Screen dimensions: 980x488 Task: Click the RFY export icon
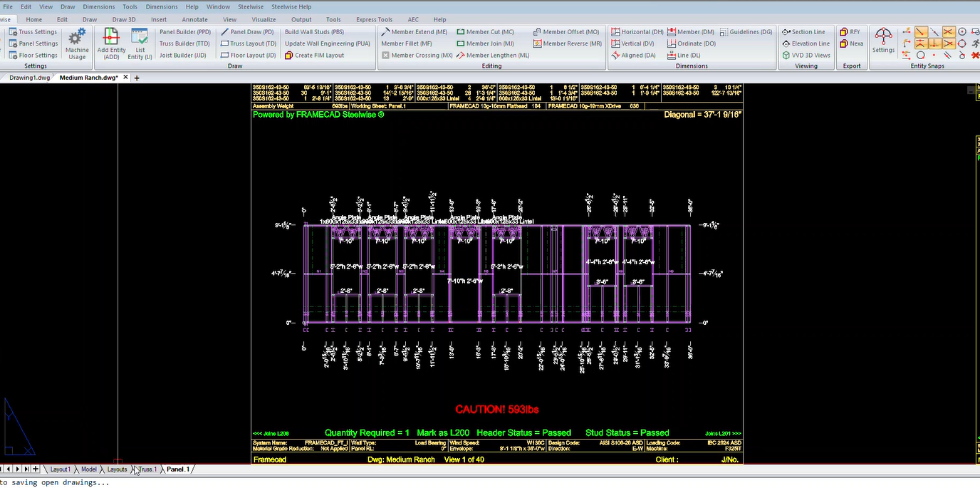(850, 31)
